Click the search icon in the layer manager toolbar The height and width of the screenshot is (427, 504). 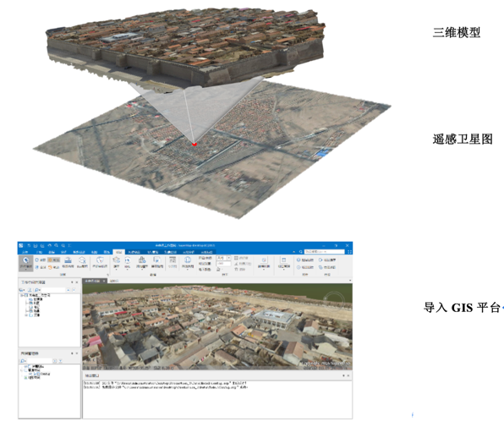click(x=23, y=360)
